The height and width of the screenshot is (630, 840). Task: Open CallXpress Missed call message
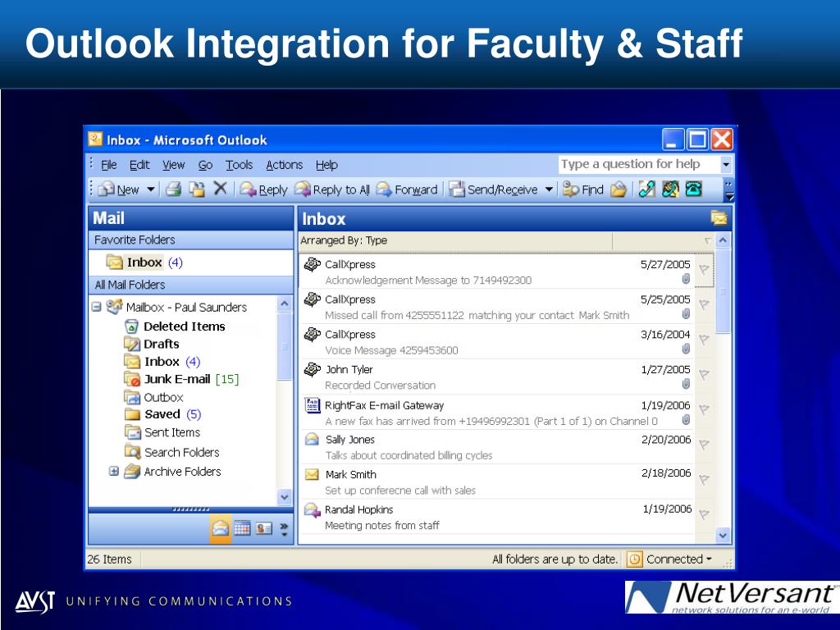pos(497,307)
